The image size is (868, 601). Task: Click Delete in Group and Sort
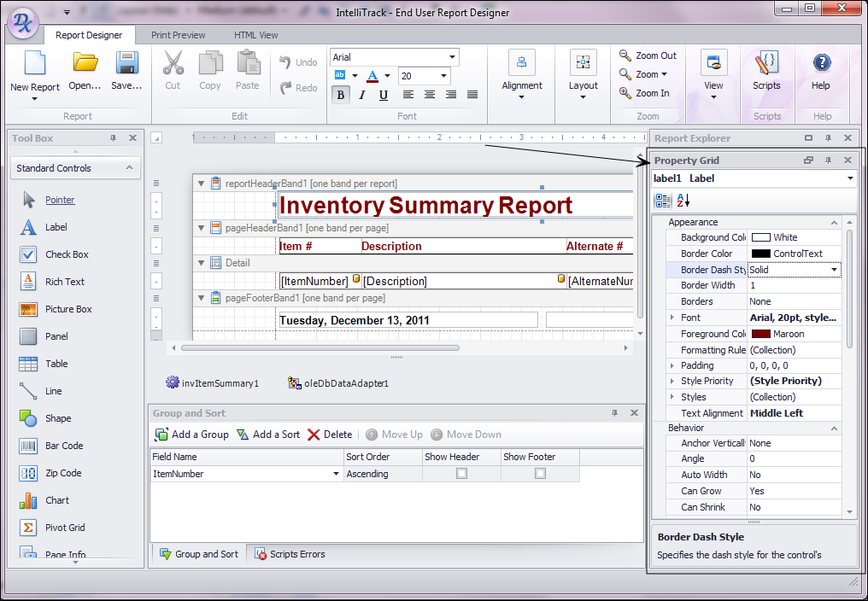coord(330,435)
